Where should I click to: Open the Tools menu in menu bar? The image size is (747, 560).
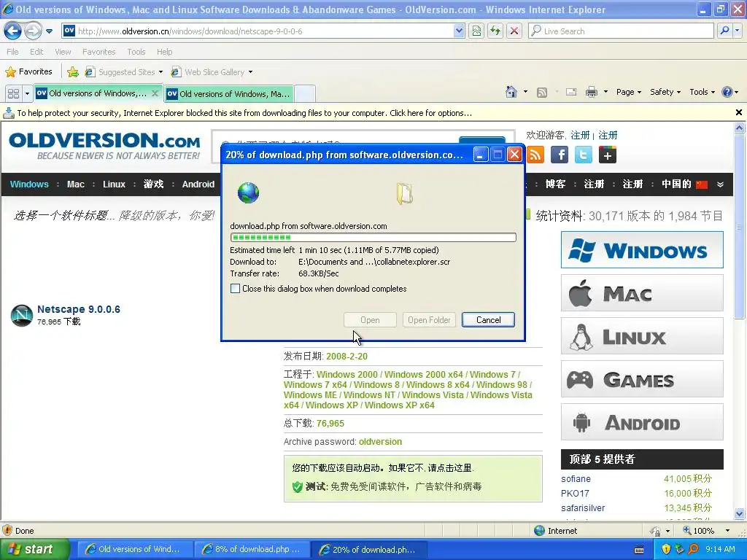click(x=136, y=52)
